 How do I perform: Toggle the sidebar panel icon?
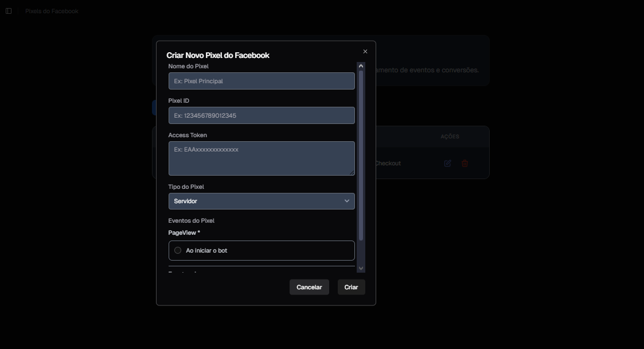tap(9, 11)
